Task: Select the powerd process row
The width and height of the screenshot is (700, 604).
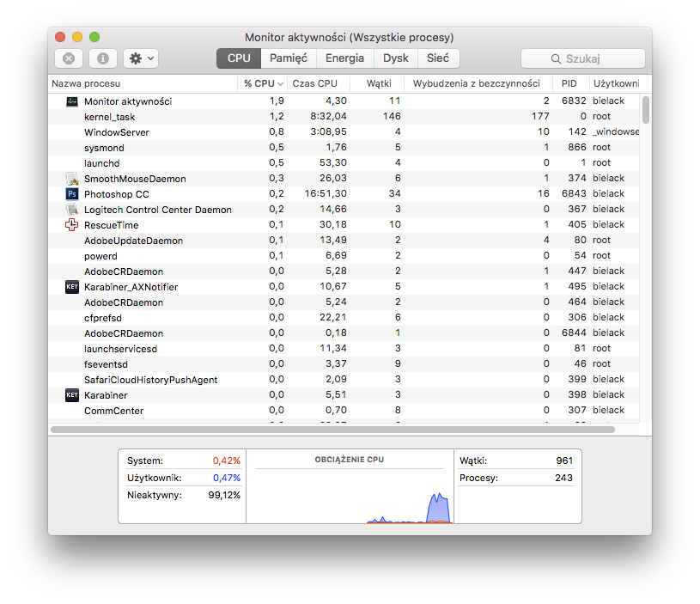Action: pyautogui.click(x=344, y=256)
